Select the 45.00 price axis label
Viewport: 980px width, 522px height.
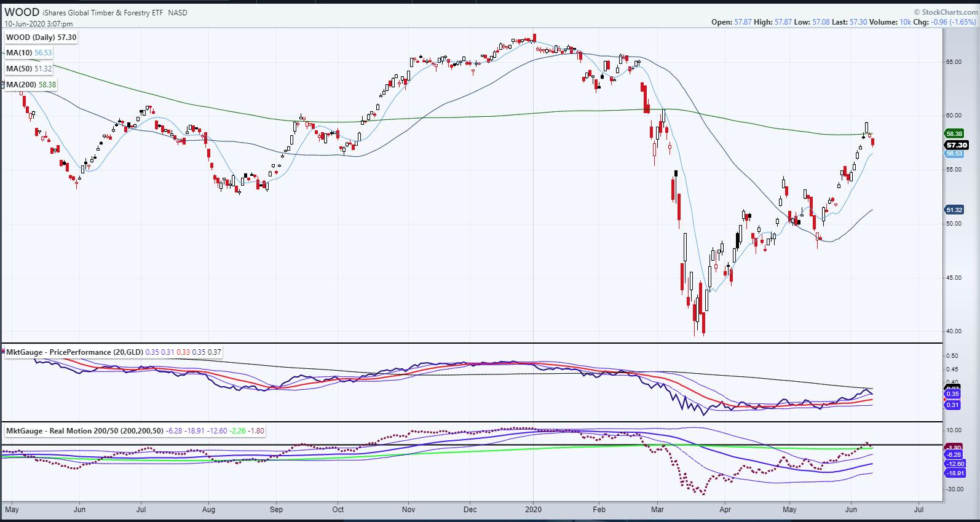tap(954, 278)
